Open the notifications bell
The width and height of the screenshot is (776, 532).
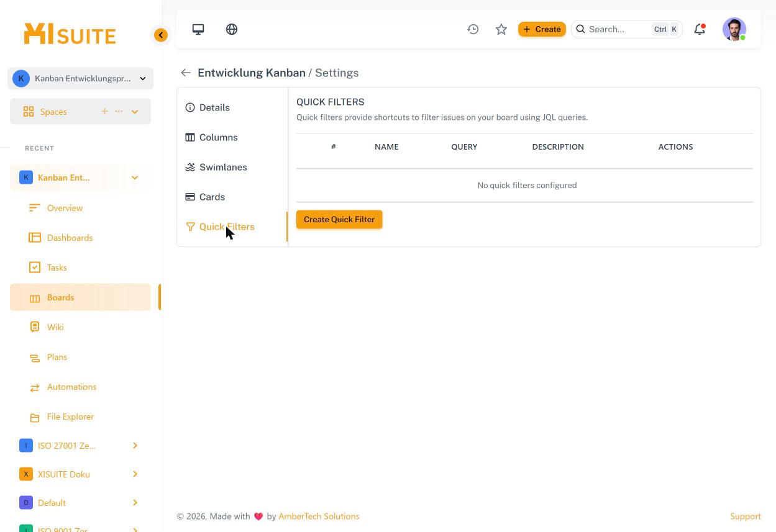click(x=700, y=29)
